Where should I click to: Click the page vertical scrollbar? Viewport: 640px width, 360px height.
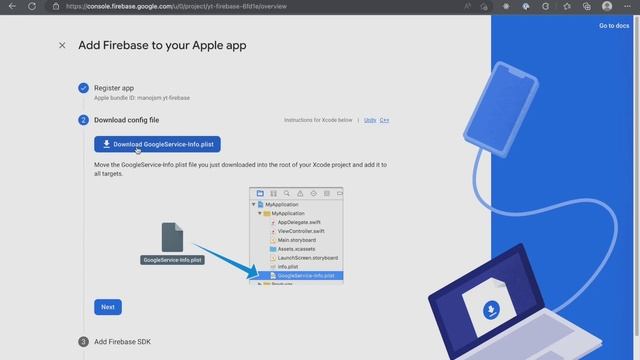pos(636,176)
